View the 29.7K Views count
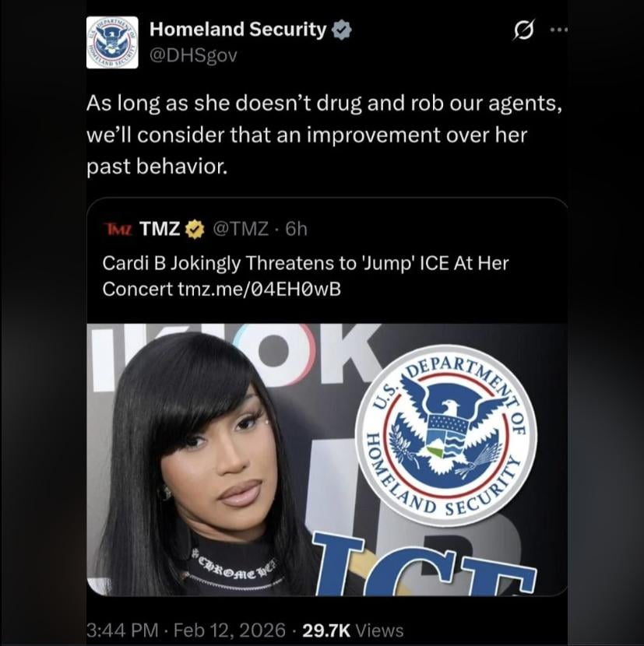 point(353,630)
